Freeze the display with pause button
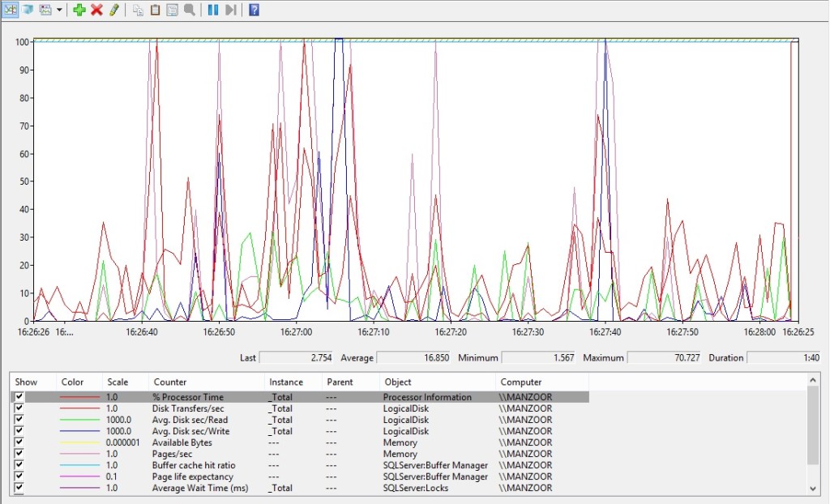This screenshot has height=504, width=830. pyautogui.click(x=213, y=10)
